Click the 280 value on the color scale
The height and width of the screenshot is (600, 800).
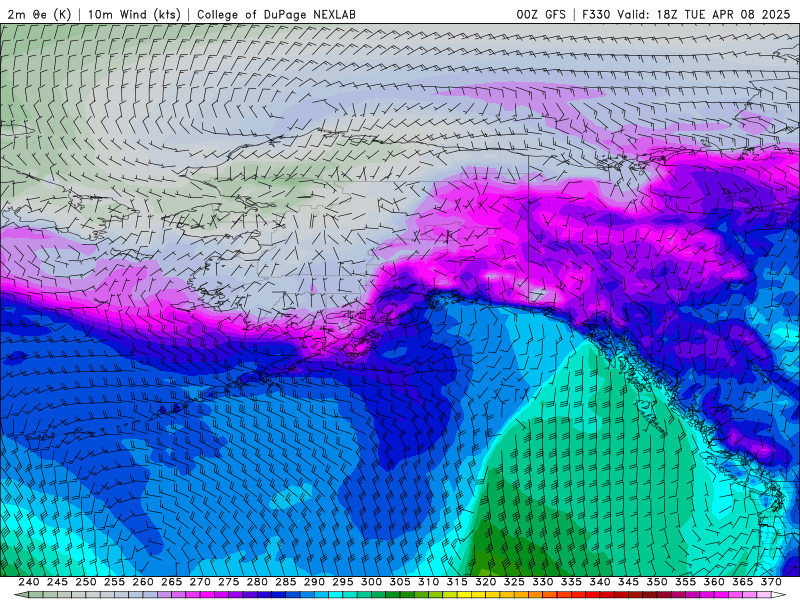click(257, 582)
